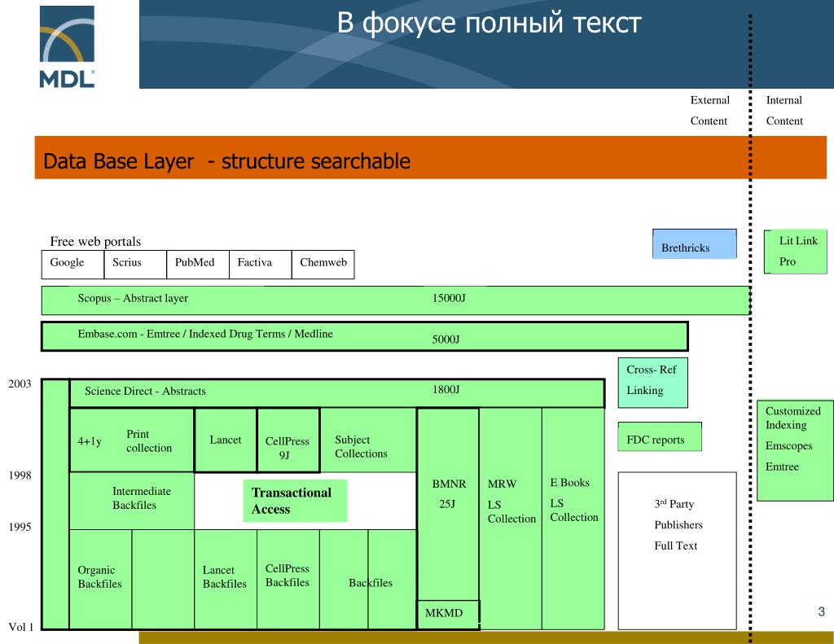This screenshot has width=834, height=644.
Task: Click the 'Free web portals' heading
Action: 95,242
